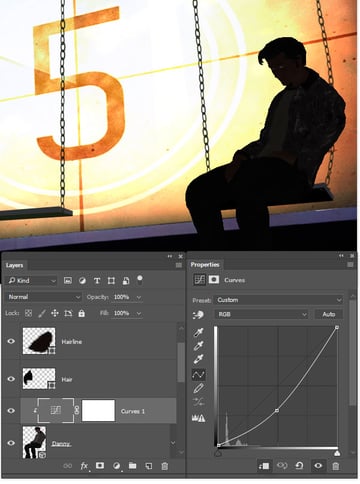
Task: Add layer mask icon at panel bottom
Action: (x=100, y=465)
